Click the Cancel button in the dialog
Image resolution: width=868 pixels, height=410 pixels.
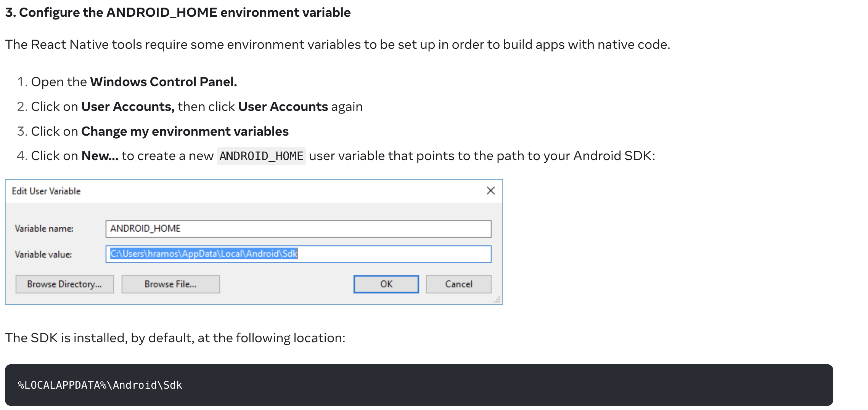click(458, 284)
